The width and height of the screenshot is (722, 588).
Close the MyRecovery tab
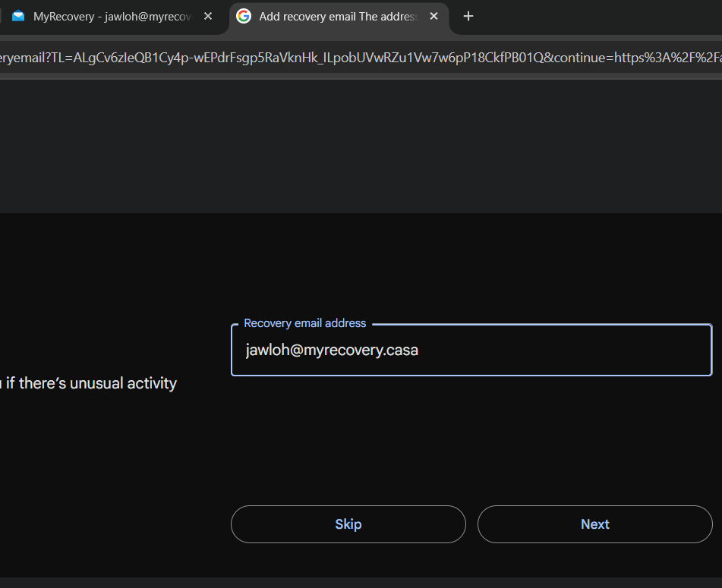(208, 16)
